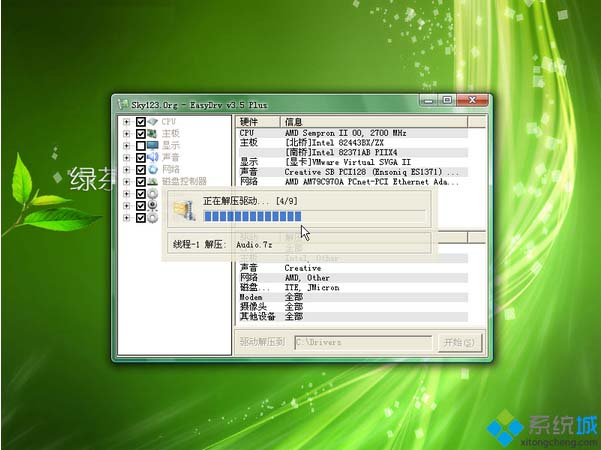Screen dimensions: 601x450
Task: Select the 网络 label in the left tree
Action: click(171, 169)
